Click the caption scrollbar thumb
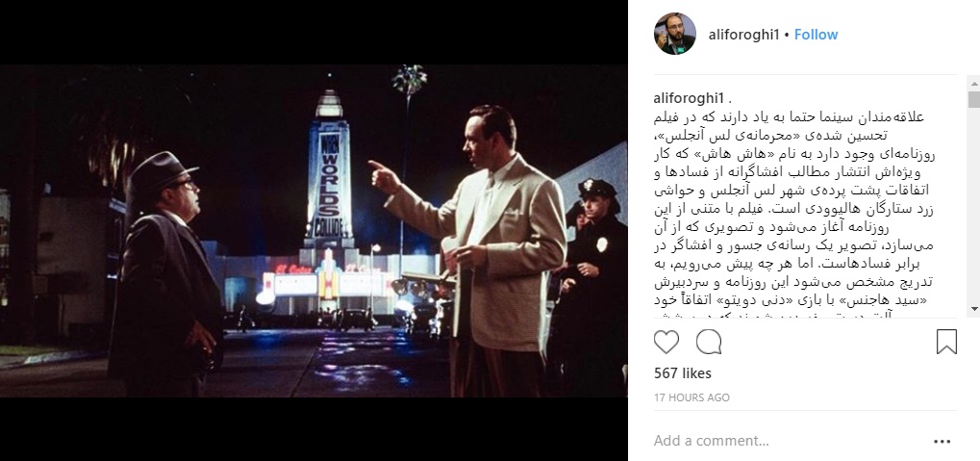 point(974,99)
